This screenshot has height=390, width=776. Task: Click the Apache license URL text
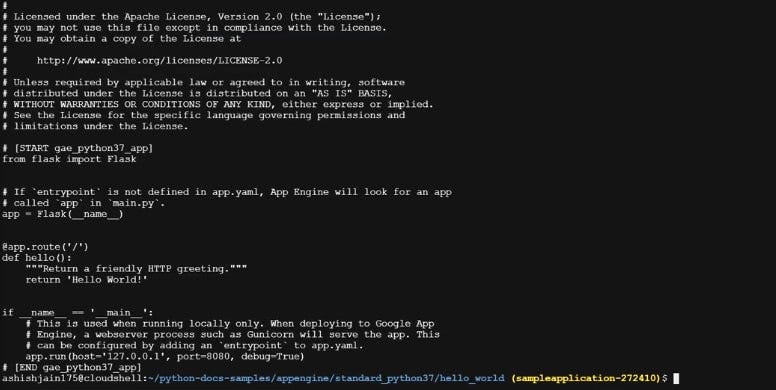click(159, 60)
